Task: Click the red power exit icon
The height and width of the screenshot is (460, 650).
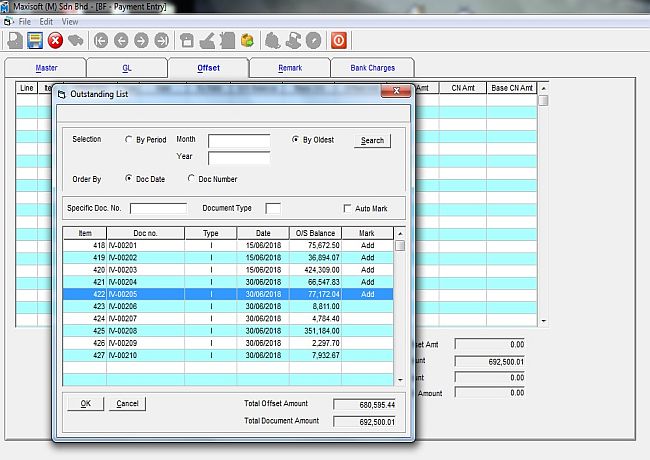Action: click(x=340, y=41)
